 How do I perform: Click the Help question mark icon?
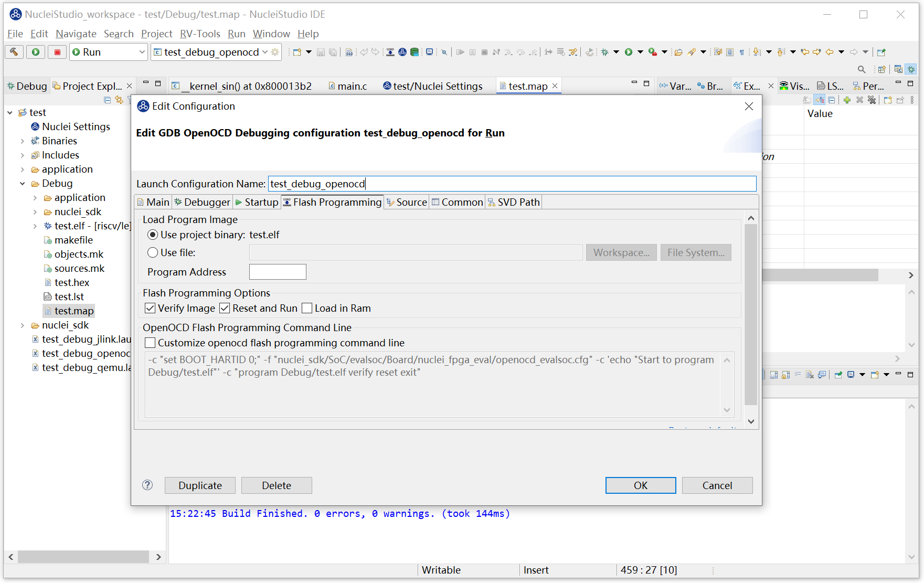[x=147, y=485]
